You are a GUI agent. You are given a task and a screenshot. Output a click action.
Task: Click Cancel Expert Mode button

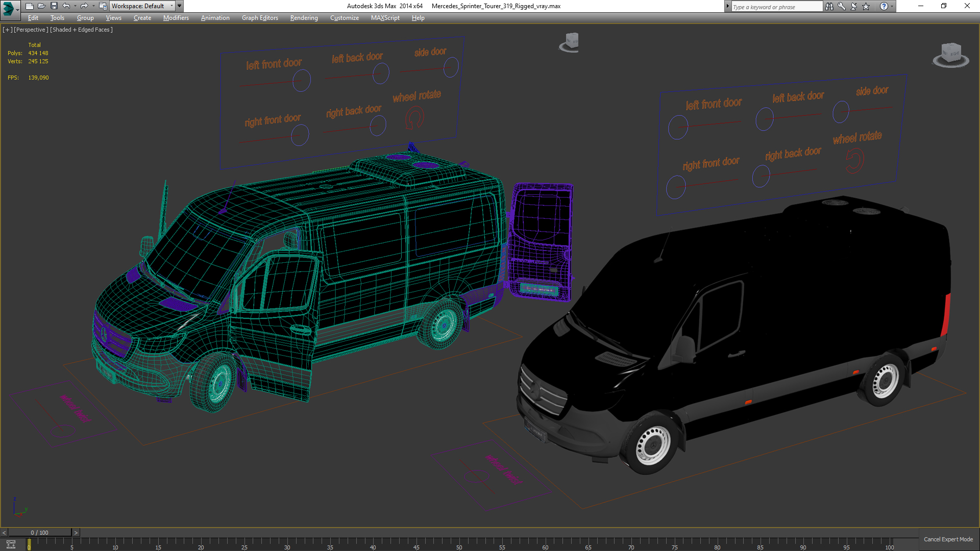coord(948,539)
